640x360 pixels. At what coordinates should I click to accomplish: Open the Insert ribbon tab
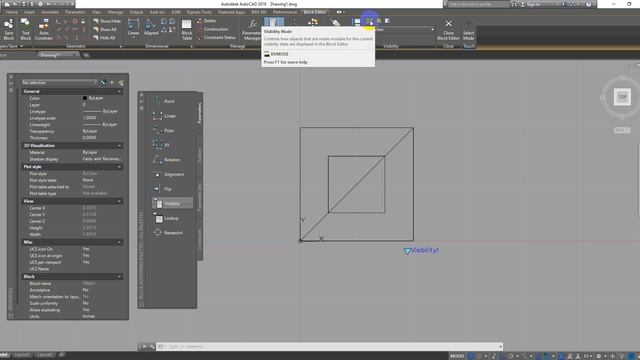[x=29, y=12]
